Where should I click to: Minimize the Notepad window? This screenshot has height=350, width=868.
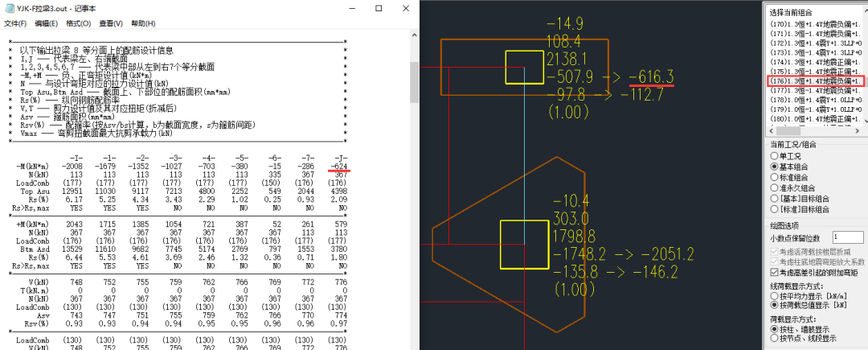click(x=352, y=8)
